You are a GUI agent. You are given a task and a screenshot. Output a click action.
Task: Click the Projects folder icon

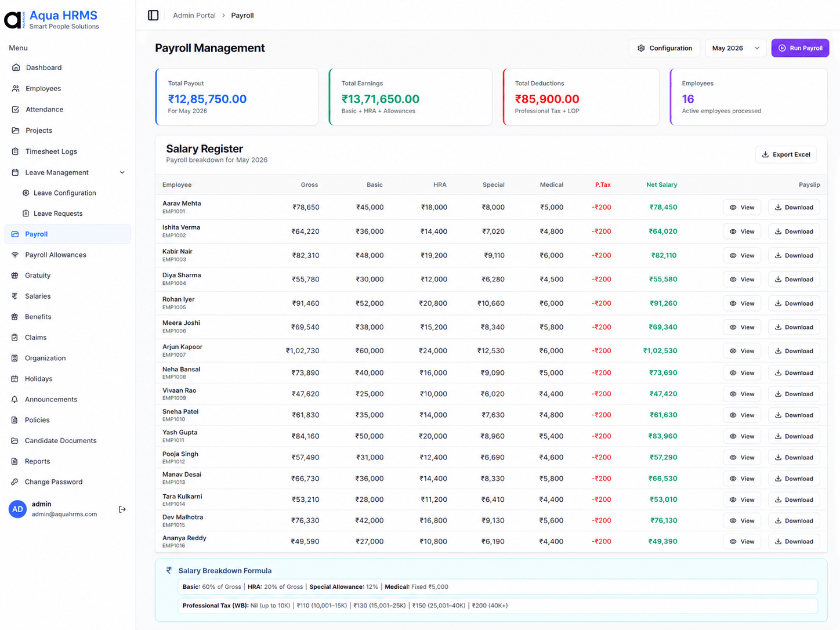coord(16,131)
